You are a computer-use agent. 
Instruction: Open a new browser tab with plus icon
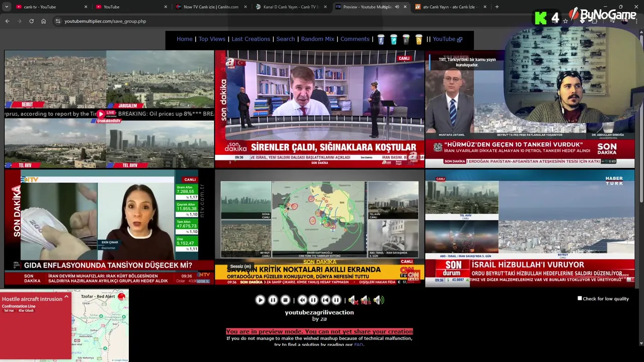tap(497, 7)
